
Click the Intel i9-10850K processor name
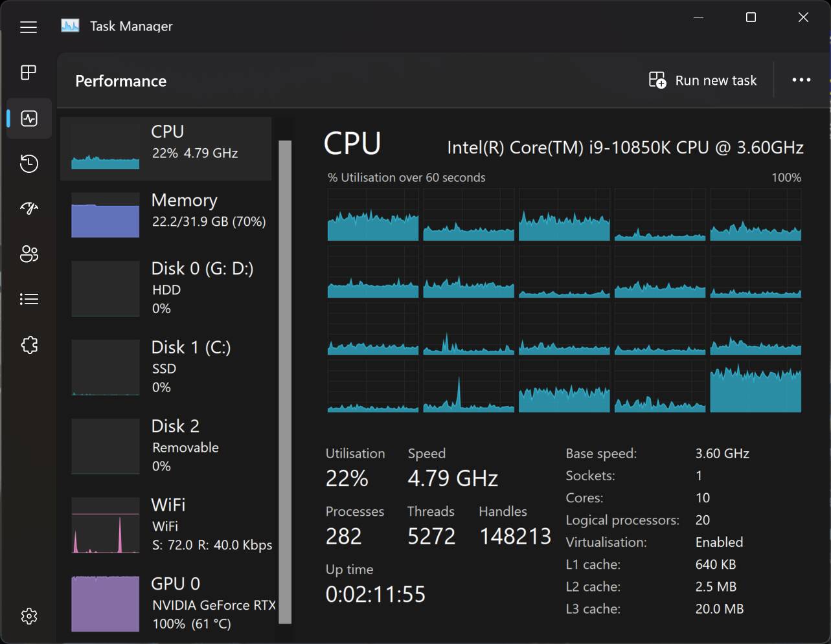625,148
